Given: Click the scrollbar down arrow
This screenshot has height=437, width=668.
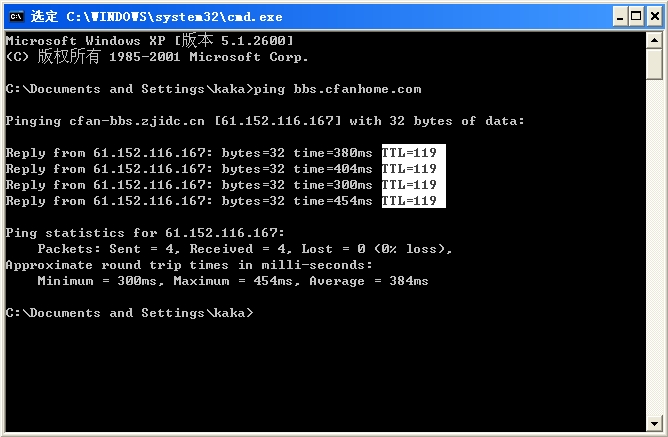Looking at the screenshot, I should click(654, 422).
